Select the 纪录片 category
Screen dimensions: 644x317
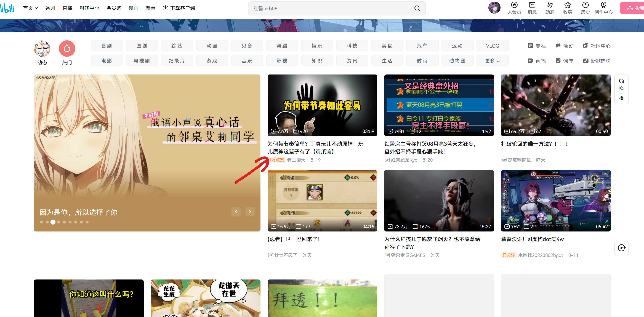pyautogui.click(x=177, y=61)
